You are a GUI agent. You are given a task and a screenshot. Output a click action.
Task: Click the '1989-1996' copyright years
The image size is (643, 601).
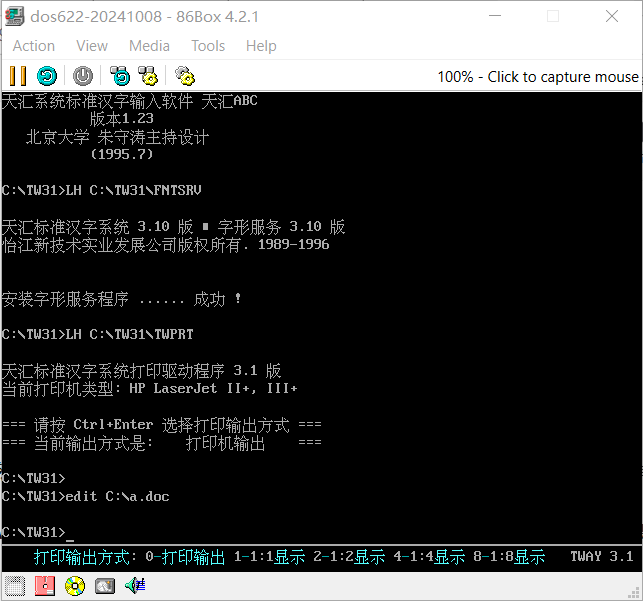294,245
